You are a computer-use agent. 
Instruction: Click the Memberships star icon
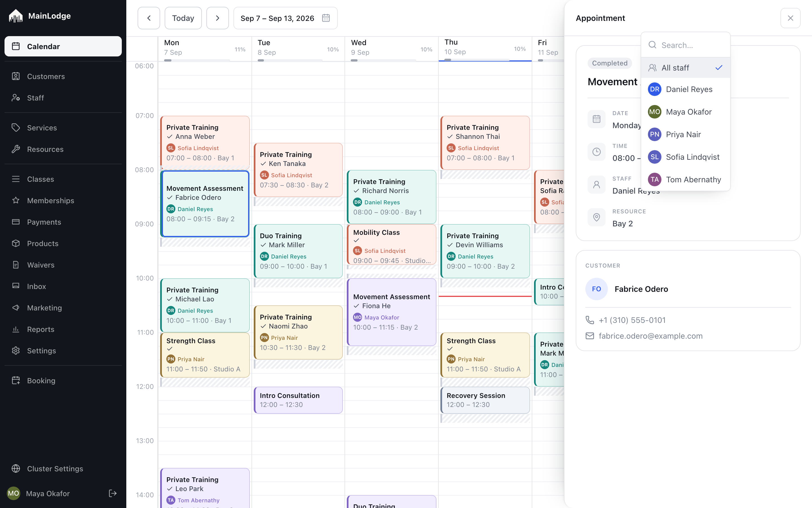pos(16,201)
